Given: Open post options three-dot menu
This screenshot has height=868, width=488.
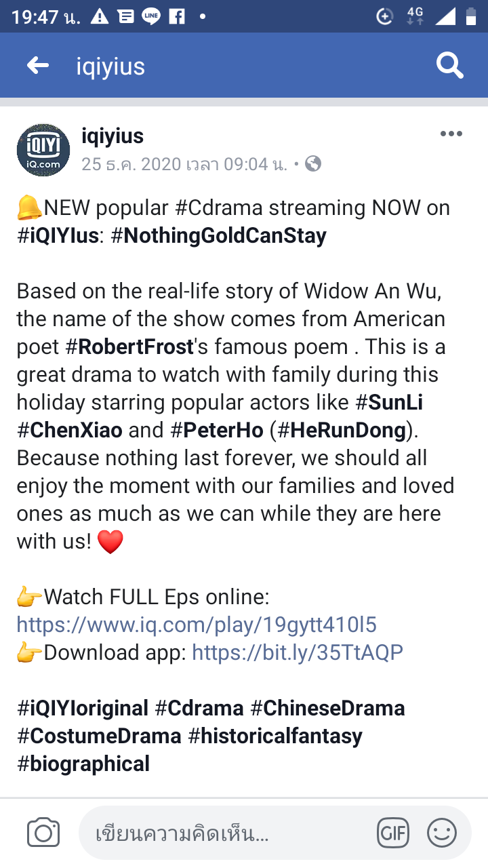Looking at the screenshot, I should [451, 134].
